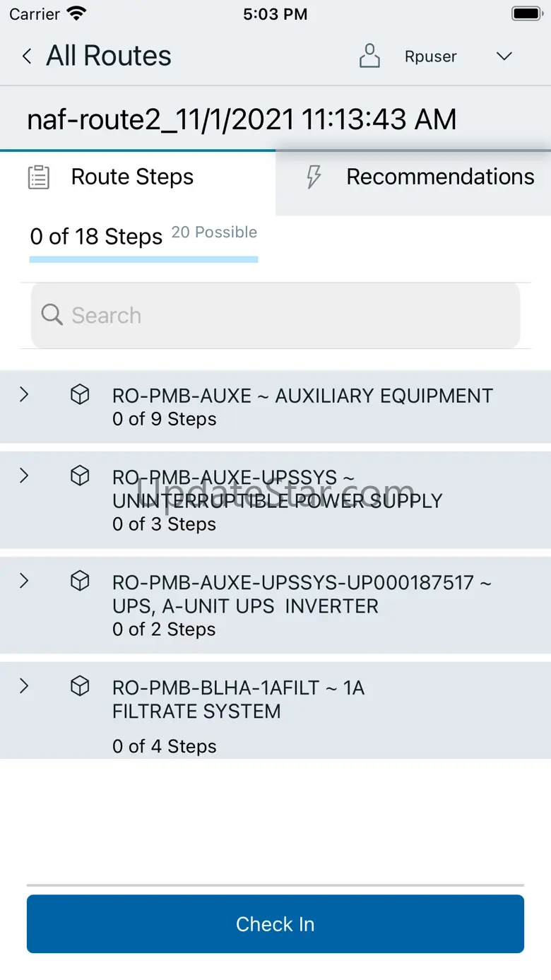Expand the A-Unit UPS Inverter row
This screenshot has width=551, height=980.
(24, 581)
